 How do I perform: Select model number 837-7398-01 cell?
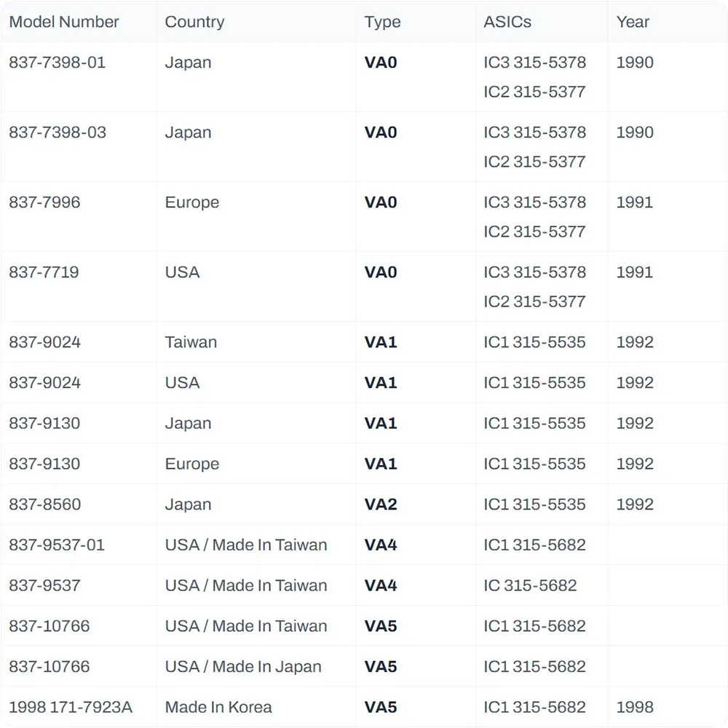pyautogui.click(x=58, y=63)
